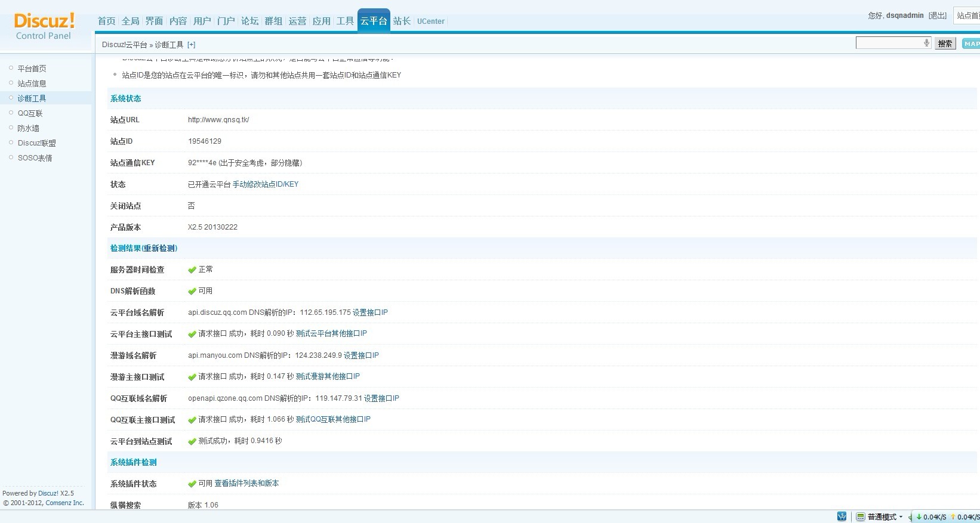Click the MAP button icon
This screenshot has height=523, width=980.
click(971, 44)
